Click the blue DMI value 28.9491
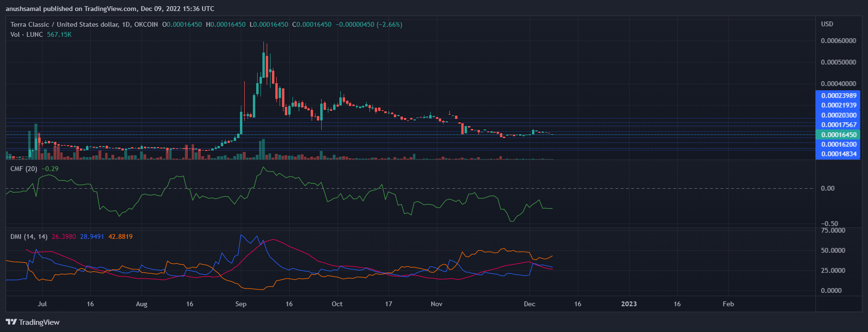The width and height of the screenshot is (868, 332). point(92,236)
